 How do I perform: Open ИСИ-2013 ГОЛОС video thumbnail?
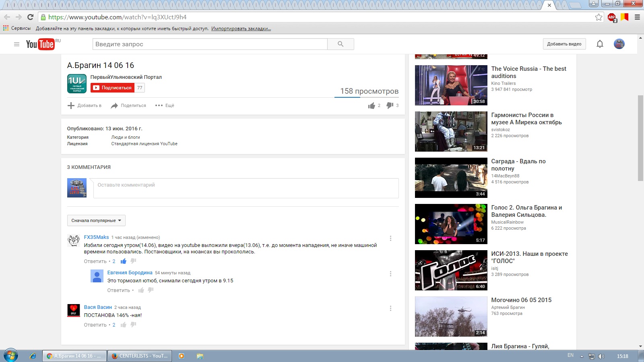451,270
